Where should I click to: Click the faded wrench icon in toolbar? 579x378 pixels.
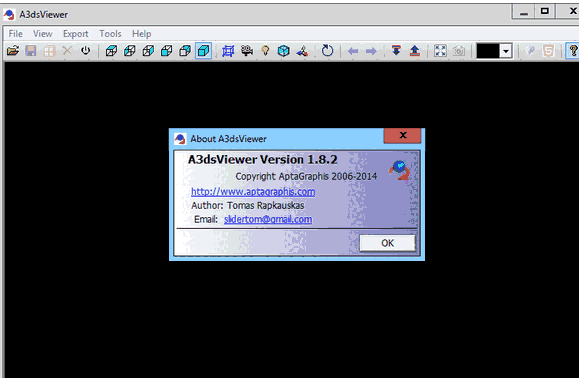[x=531, y=51]
